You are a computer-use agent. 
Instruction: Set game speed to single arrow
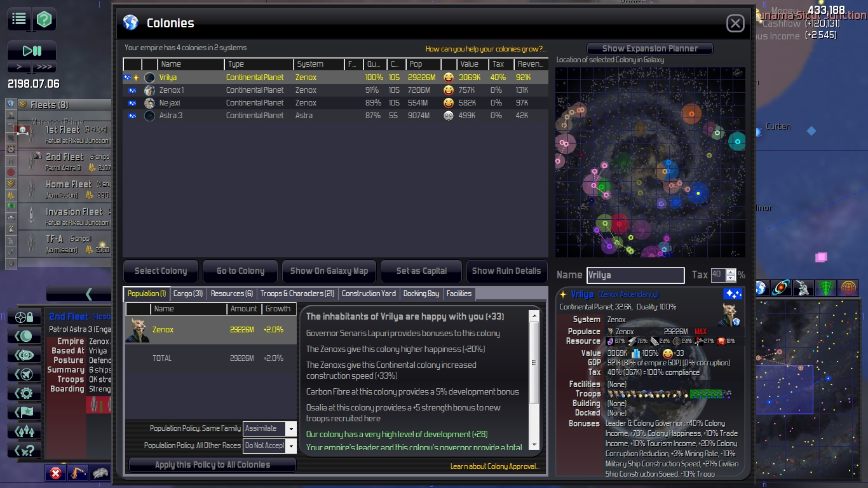19,67
